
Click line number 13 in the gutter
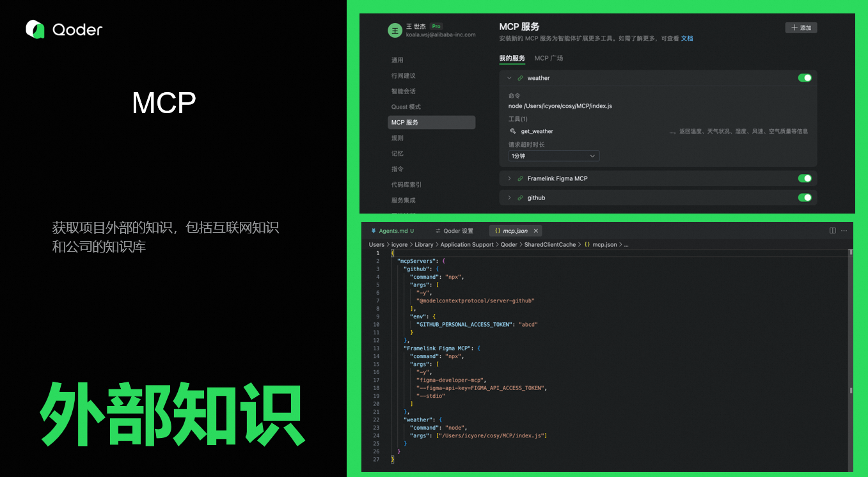click(x=377, y=348)
